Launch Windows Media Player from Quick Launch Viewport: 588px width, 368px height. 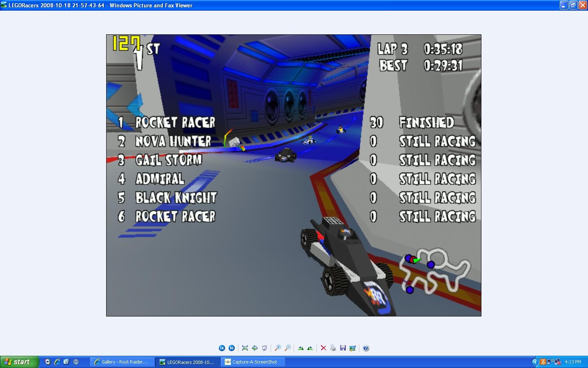[48, 362]
